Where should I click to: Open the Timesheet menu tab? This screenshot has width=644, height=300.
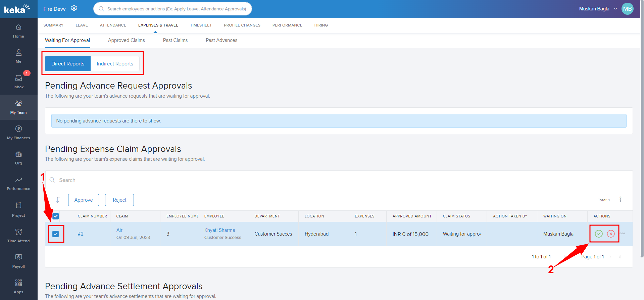[201, 25]
